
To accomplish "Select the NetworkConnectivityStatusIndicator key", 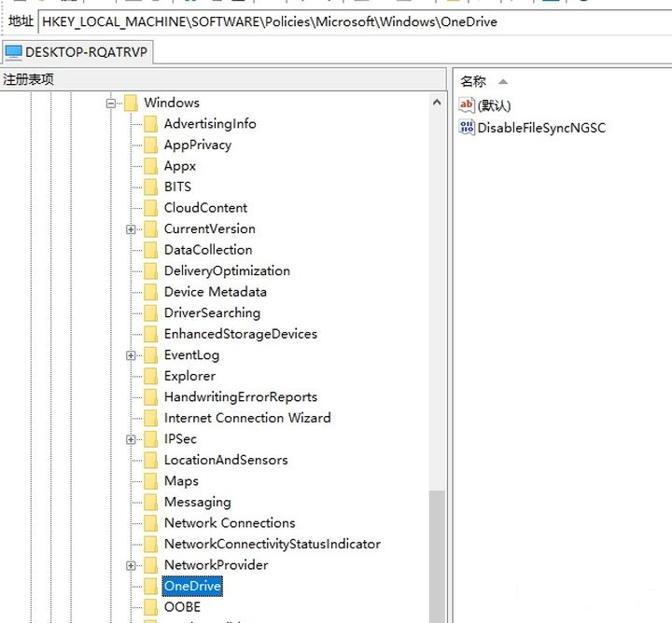I will pos(273,544).
